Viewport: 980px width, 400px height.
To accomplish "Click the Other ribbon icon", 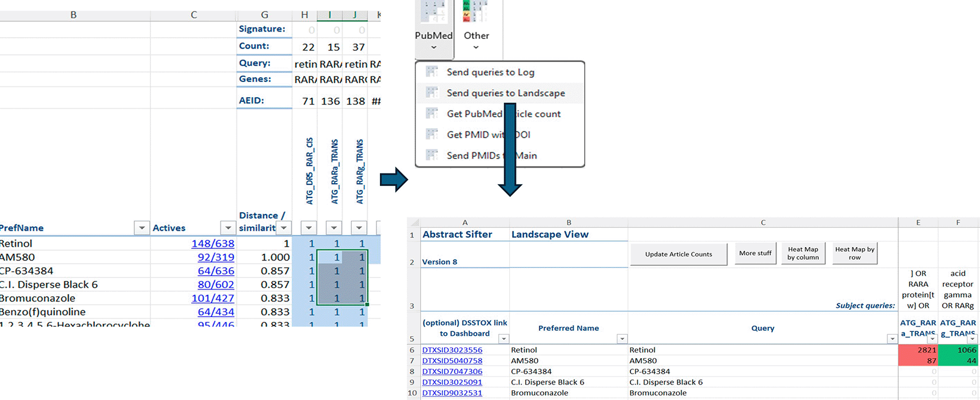I will click(x=477, y=11).
